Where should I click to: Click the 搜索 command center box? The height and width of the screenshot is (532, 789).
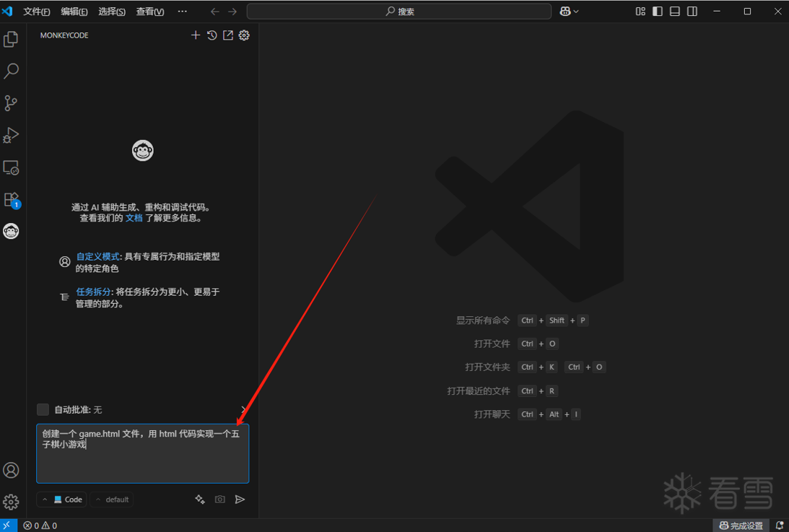399,12
